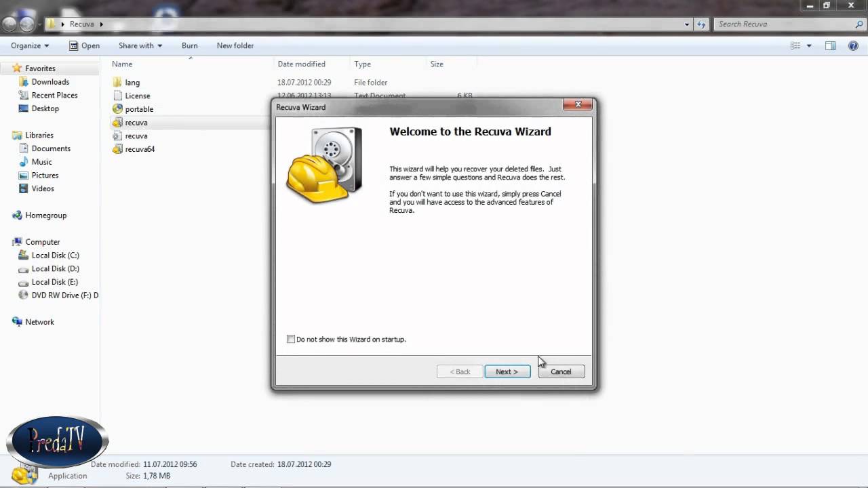Open Favorites in navigation pane
The width and height of the screenshot is (868, 488).
[40, 68]
